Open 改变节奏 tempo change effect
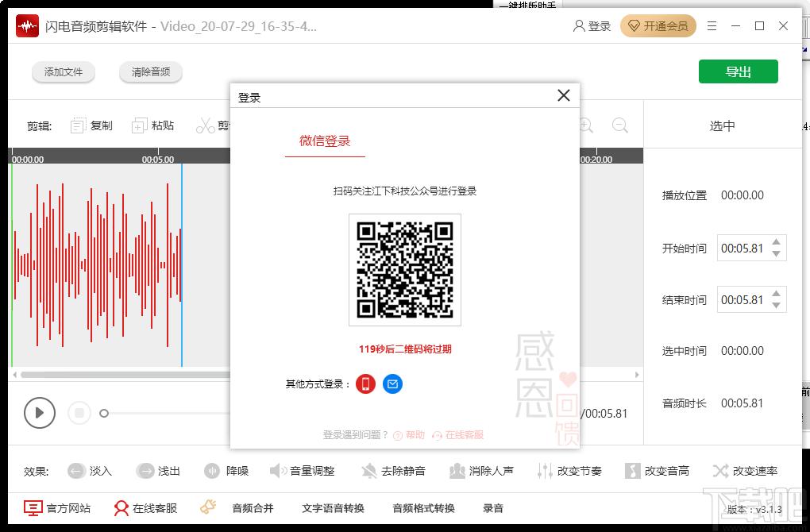Viewport: 810px width, 532px height. (569, 471)
